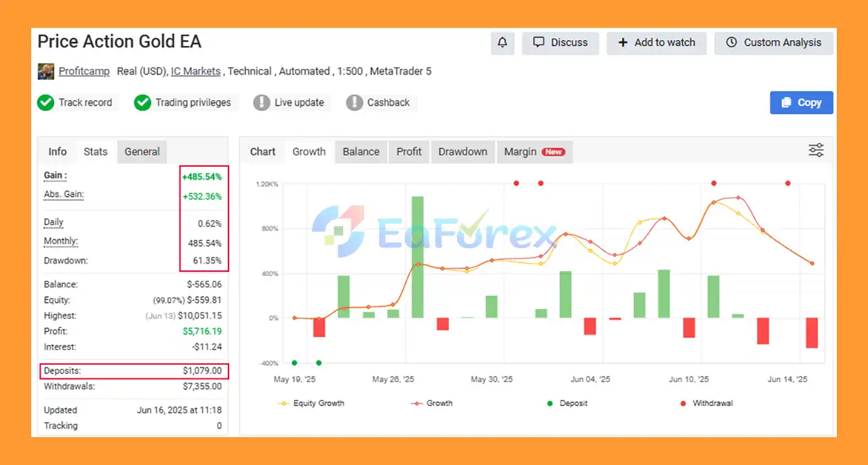868x465 pixels.
Task: Click the blue Copy button
Action: (x=801, y=102)
